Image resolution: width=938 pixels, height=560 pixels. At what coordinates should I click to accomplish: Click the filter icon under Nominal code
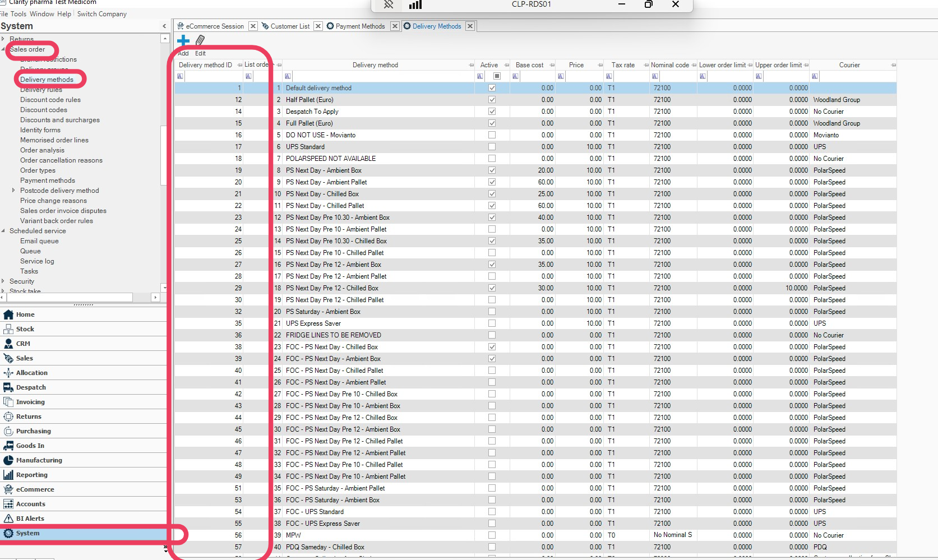click(654, 76)
